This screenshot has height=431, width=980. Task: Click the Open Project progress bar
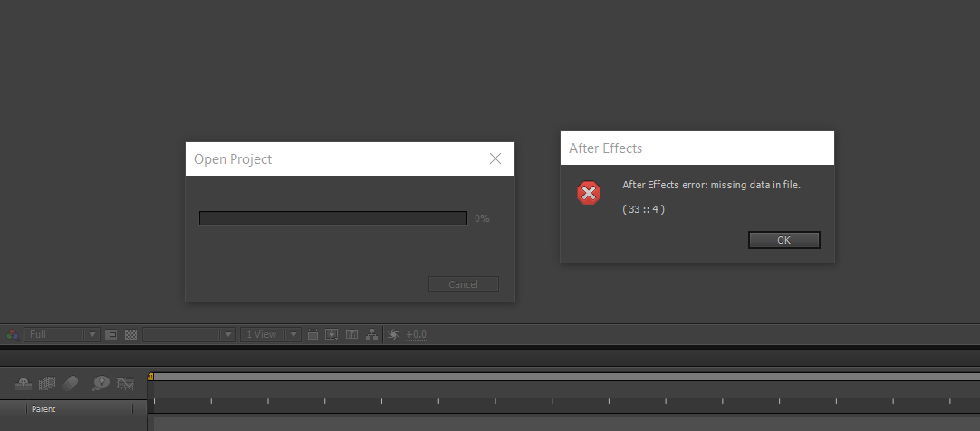click(x=333, y=218)
